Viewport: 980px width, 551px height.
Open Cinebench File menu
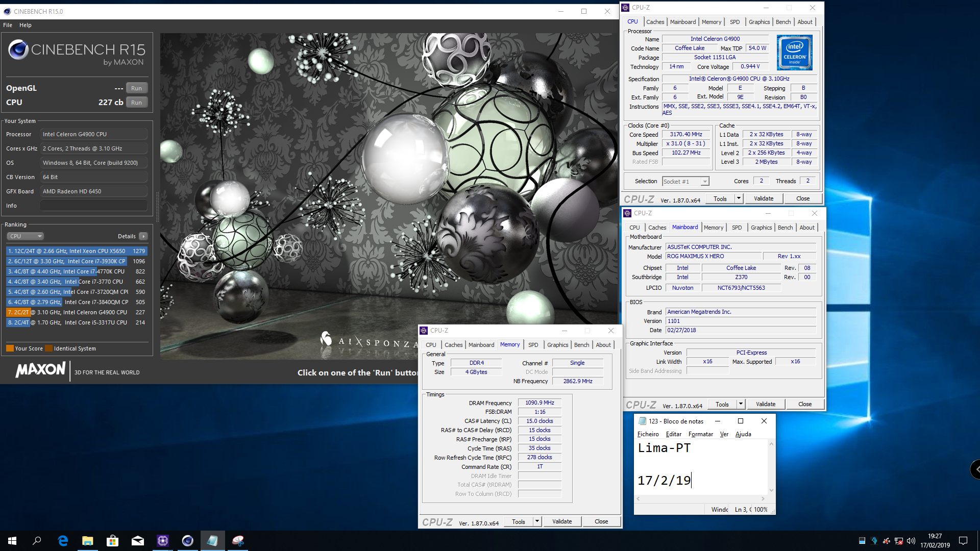(8, 25)
